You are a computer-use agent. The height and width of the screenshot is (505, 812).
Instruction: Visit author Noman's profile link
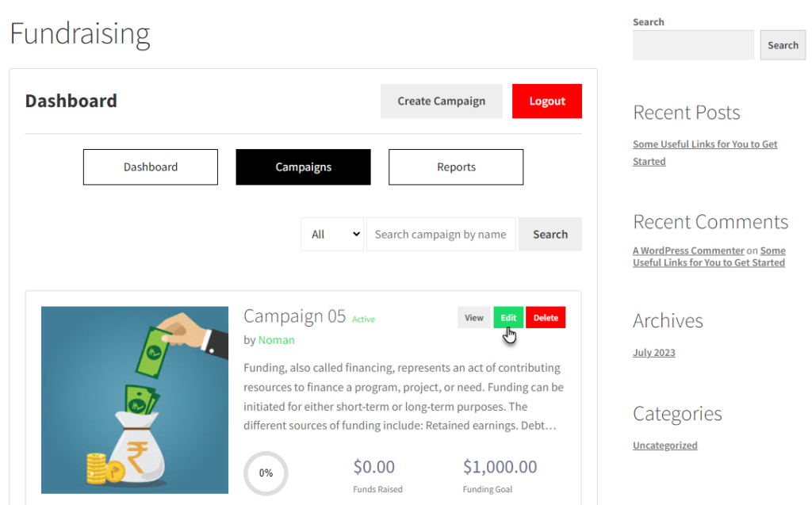pos(276,340)
